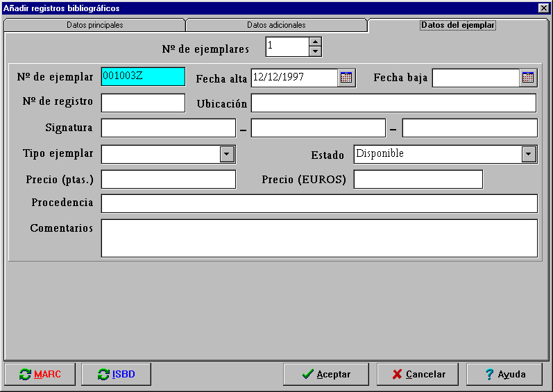Viewport: 553px width, 392px height.
Task: Click inside the Comentarios text area
Action: pos(319,238)
